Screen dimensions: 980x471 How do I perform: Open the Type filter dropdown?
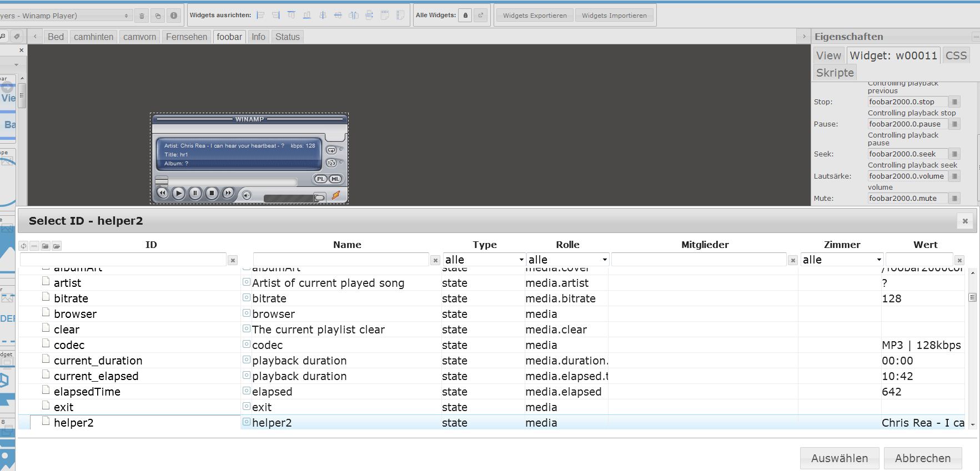point(484,260)
